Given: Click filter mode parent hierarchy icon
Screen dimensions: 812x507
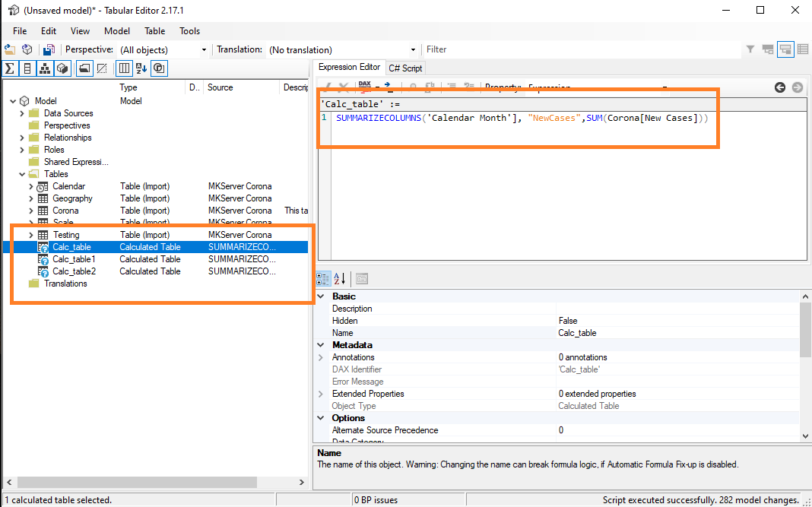Looking at the screenshot, I should click(x=768, y=49).
